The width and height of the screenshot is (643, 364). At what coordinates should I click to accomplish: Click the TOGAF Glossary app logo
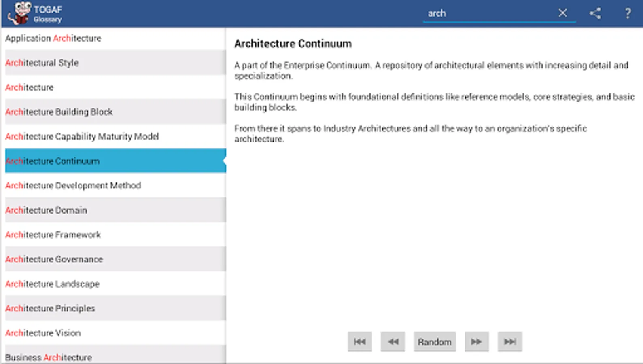point(20,13)
